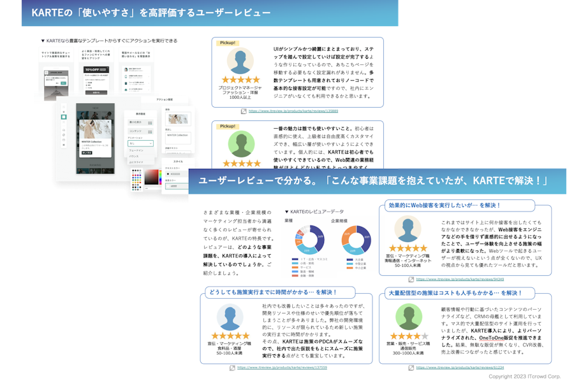Image resolution: width=588 pixels, height=381 pixels.
Task: Click the tutorial popup template thumbnail
Action: tap(56, 83)
